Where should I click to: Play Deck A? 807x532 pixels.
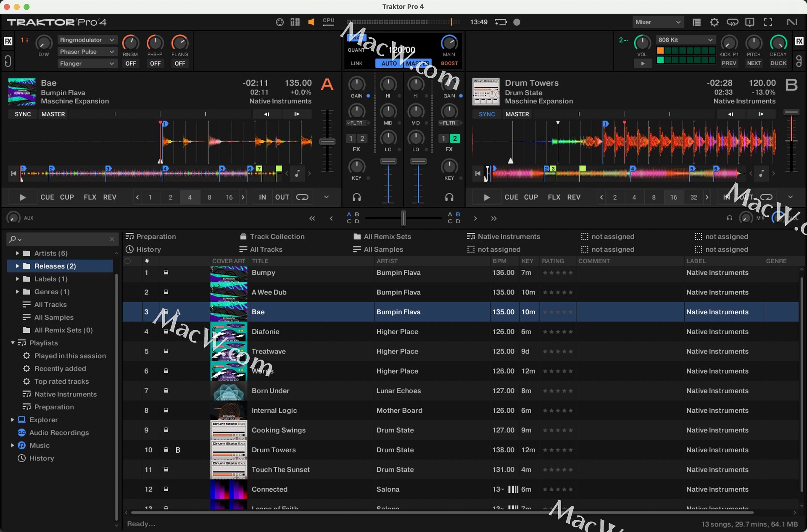[23, 197]
